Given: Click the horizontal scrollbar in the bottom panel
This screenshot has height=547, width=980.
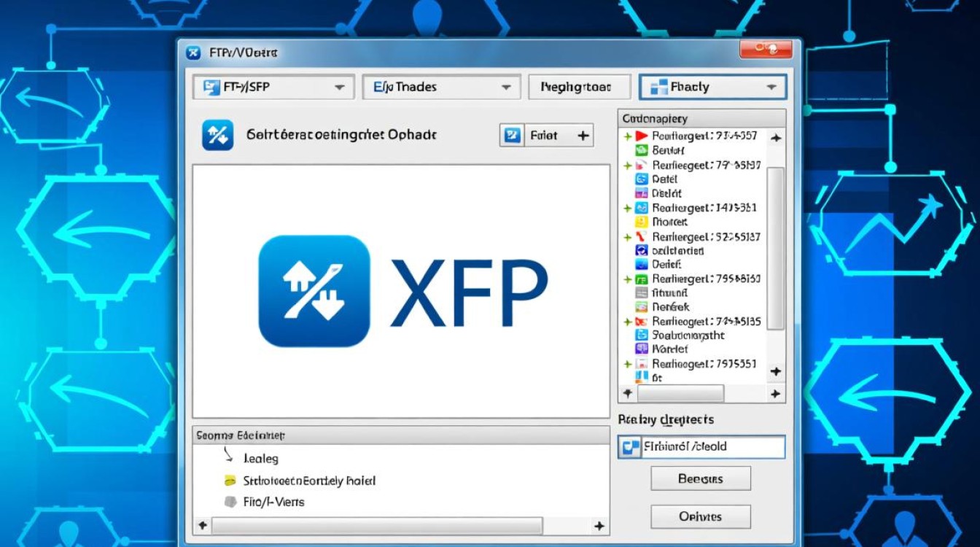Looking at the screenshot, I should point(376,526).
